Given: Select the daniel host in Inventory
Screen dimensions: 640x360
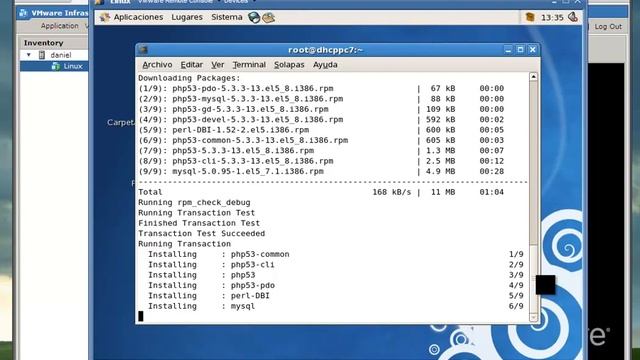Looking at the screenshot, I should click(x=61, y=55).
